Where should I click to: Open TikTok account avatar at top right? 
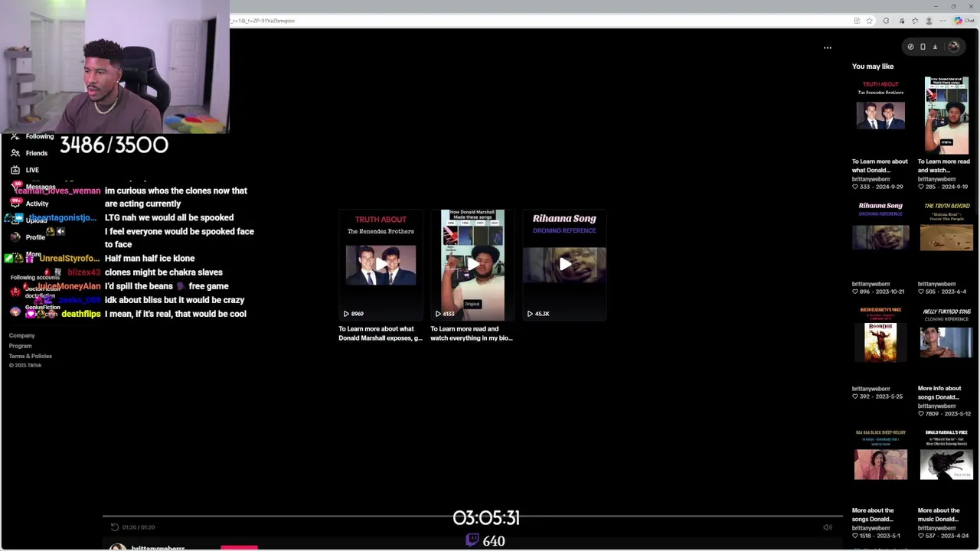point(953,47)
